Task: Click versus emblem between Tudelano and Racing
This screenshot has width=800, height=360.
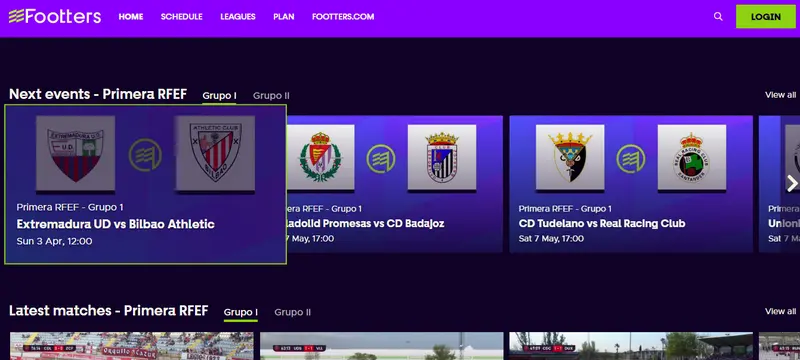Action: point(631,159)
